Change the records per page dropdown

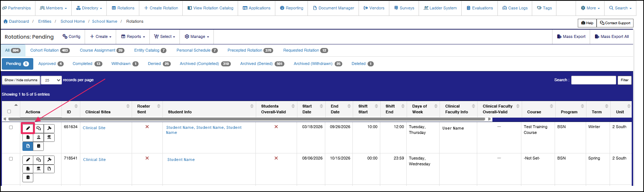click(51, 80)
